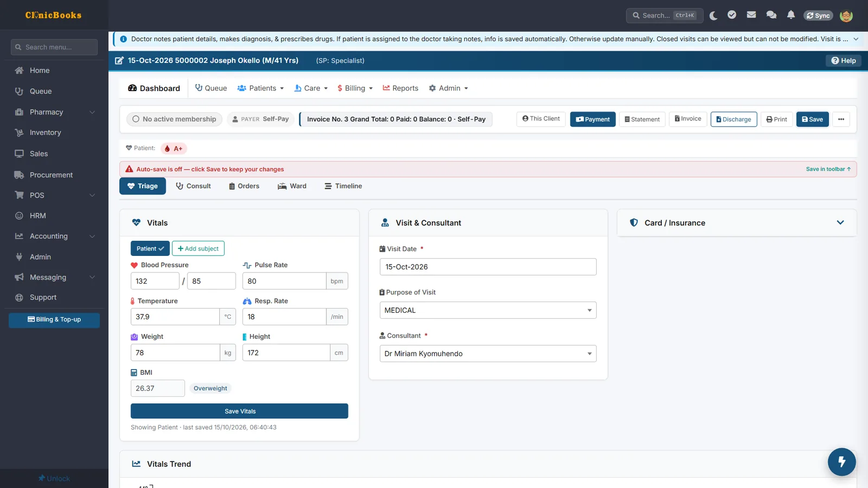Open the mail envelope icon
The image size is (868, 488).
tap(751, 15)
